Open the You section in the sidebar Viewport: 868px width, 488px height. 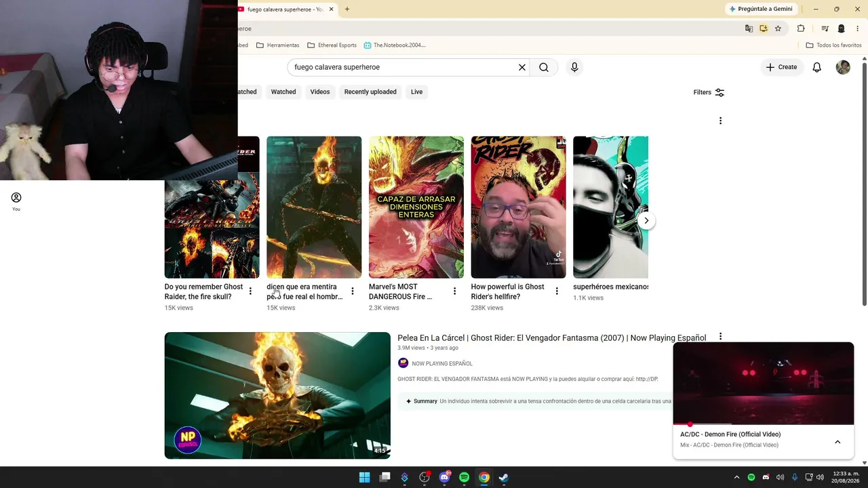[16, 201]
